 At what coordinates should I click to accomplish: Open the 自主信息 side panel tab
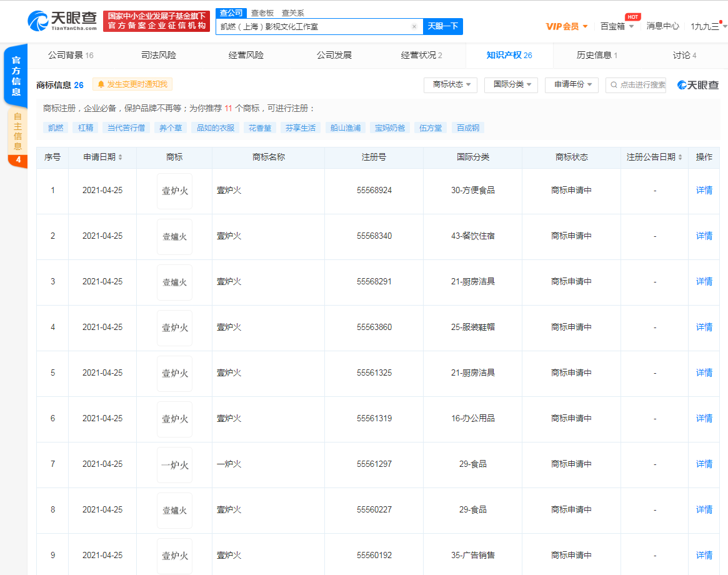click(17, 131)
